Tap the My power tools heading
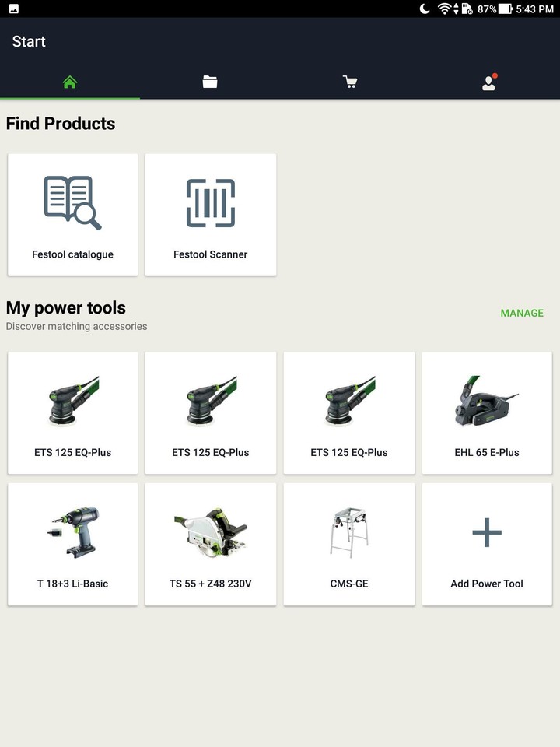 66,308
